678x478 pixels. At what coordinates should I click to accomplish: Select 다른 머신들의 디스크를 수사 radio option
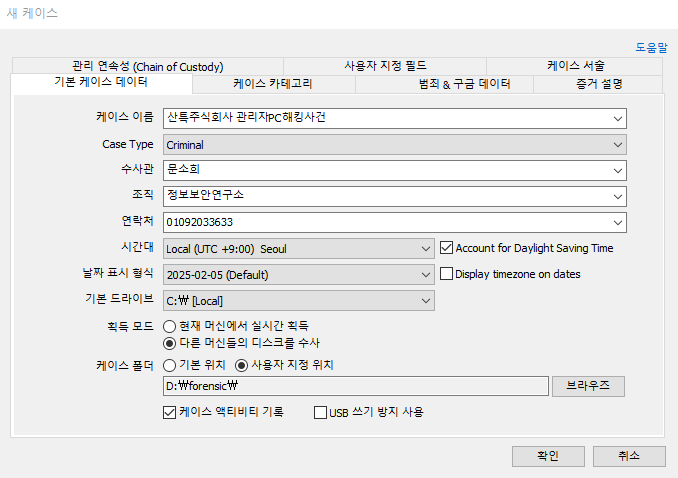click(170, 343)
